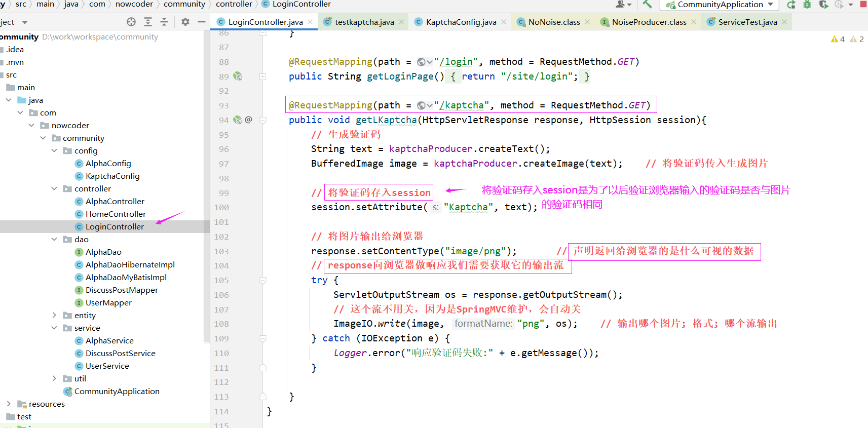Image resolution: width=868 pixels, height=428 pixels.
Task: Expand the entity package
Action: point(54,315)
